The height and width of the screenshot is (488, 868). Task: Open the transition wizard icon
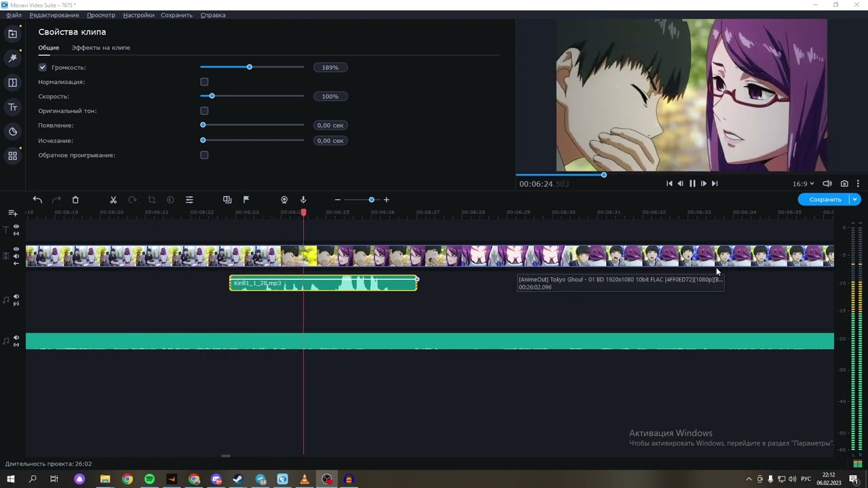tap(227, 200)
